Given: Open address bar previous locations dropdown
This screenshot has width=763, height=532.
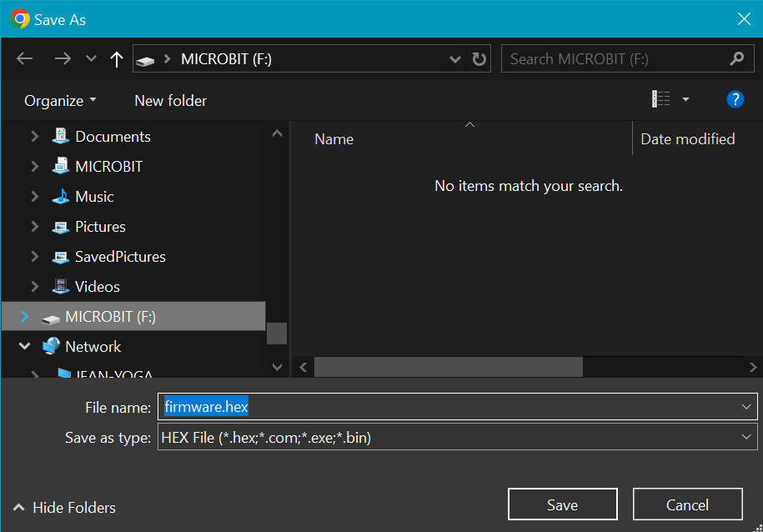Looking at the screenshot, I should [x=455, y=59].
